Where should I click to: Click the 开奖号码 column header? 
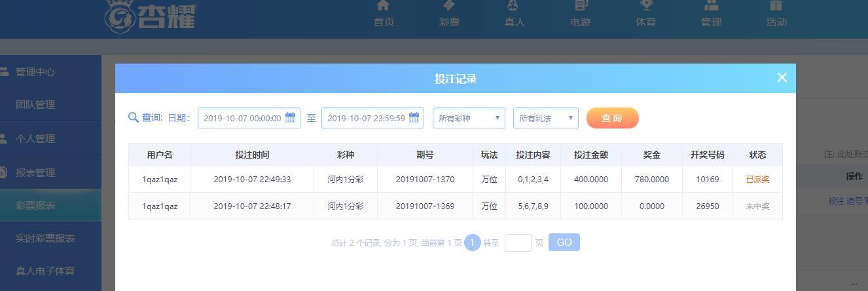click(x=708, y=155)
